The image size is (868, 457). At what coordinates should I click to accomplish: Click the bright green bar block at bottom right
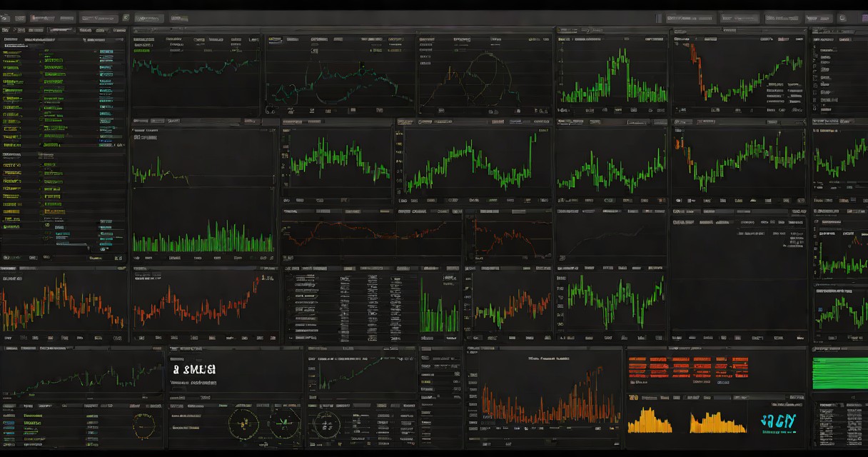coord(839,374)
